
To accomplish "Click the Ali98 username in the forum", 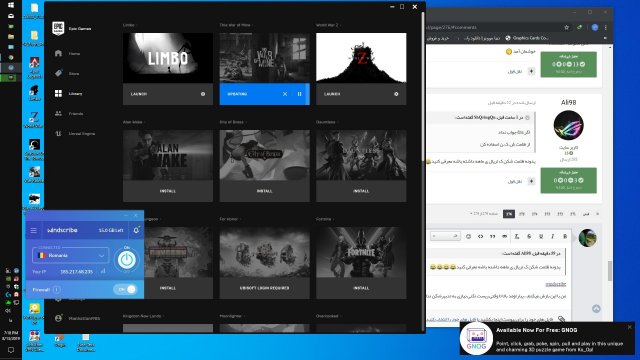I will click(569, 102).
